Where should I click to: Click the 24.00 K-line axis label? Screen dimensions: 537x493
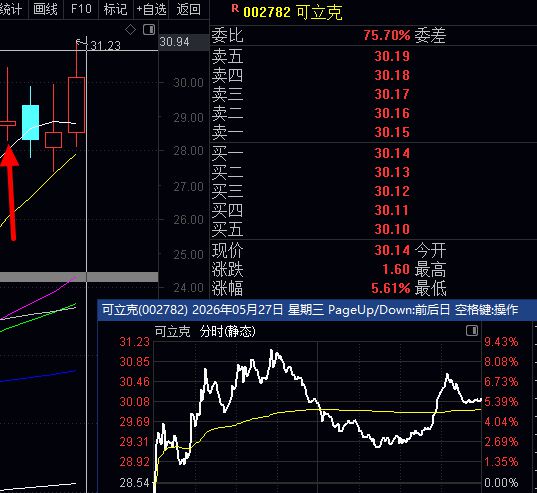[x=188, y=288]
